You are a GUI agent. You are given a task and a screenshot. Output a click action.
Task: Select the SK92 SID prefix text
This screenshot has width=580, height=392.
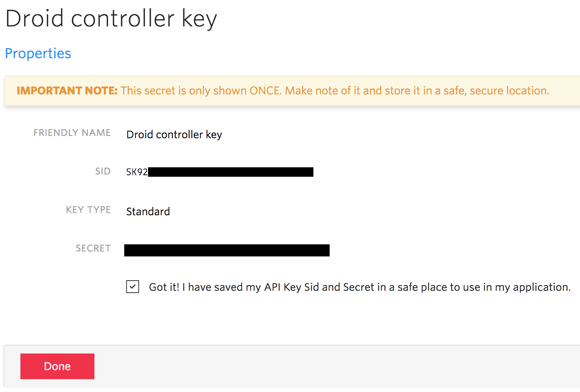pos(137,172)
